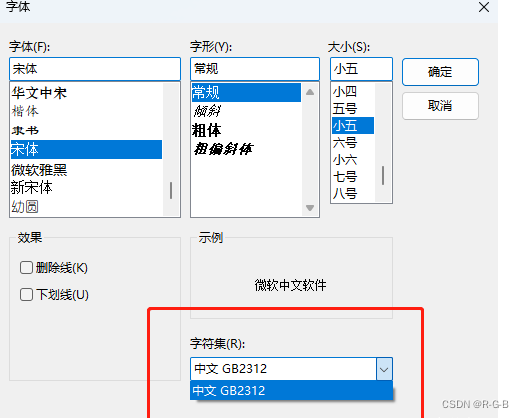Viewport: 524px width, 418px height.
Task: Click the font list scrollbar thumb
Action: pos(171,190)
